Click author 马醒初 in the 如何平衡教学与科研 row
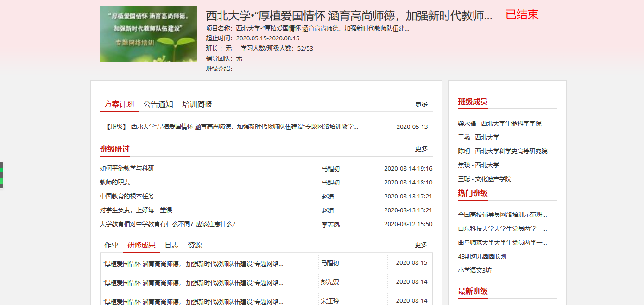Screen dimensions: 644x305 330,169
